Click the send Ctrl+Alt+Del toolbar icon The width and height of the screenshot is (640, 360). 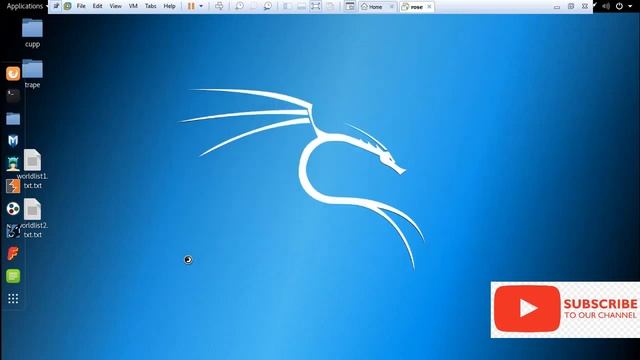point(219,6)
